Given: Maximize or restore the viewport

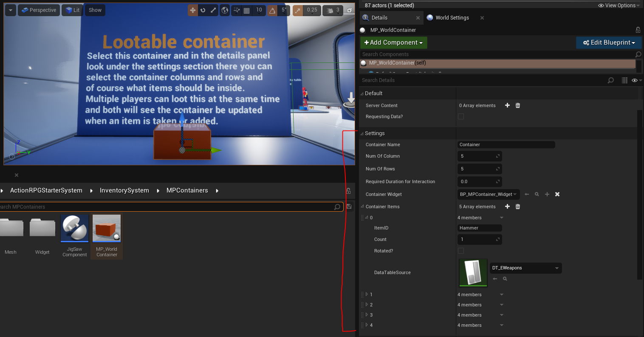Looking at the screenshot, I should pos(350,10).
